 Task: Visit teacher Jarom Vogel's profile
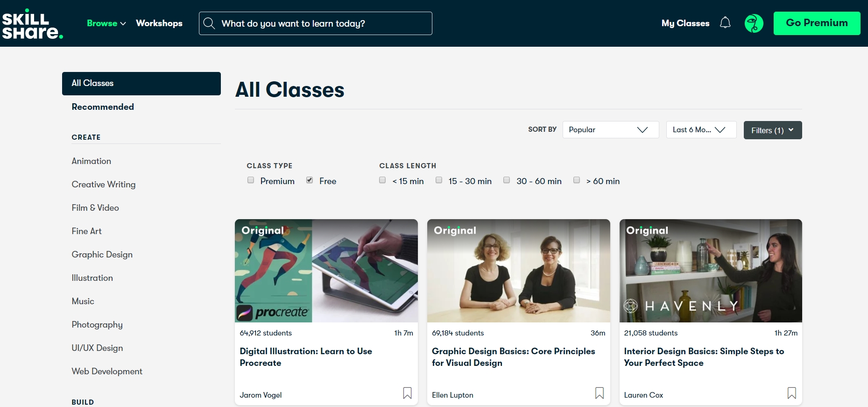pos(261,395)
